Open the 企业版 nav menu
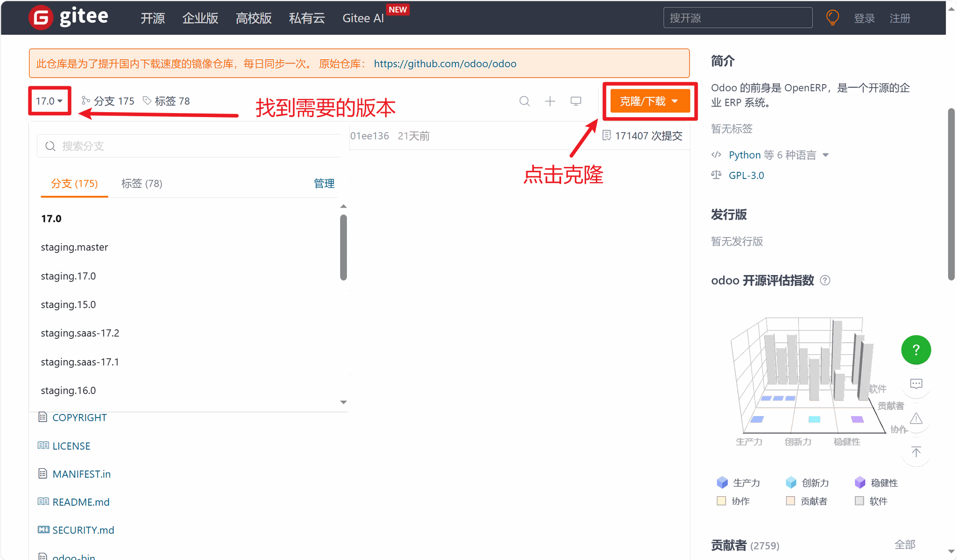This screenshot has width=957, height=560. pyautogui.click(x=200, y=18)
